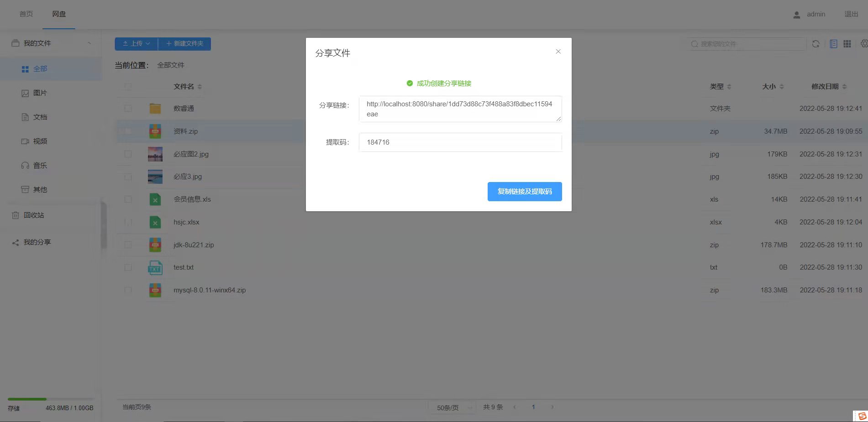868x422 pixels.
Task: Click the 其他 box icon
Action: 25,189
